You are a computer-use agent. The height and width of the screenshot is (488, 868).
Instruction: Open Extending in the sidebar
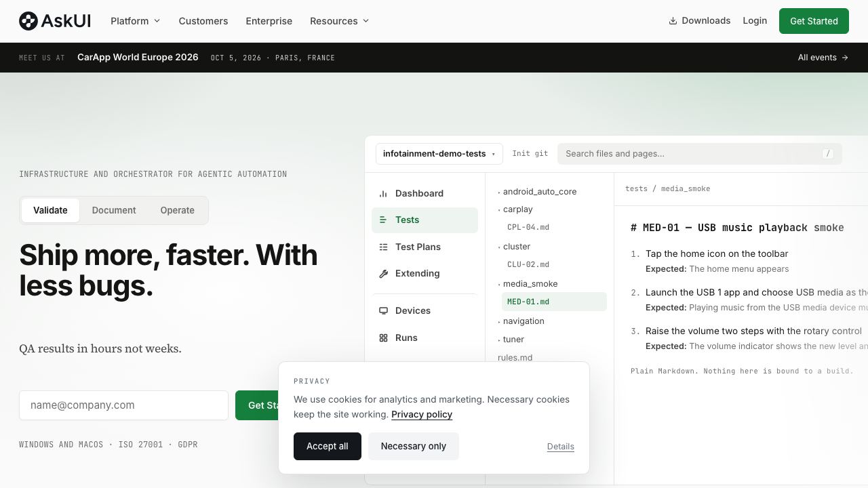(x=425, y=273)
